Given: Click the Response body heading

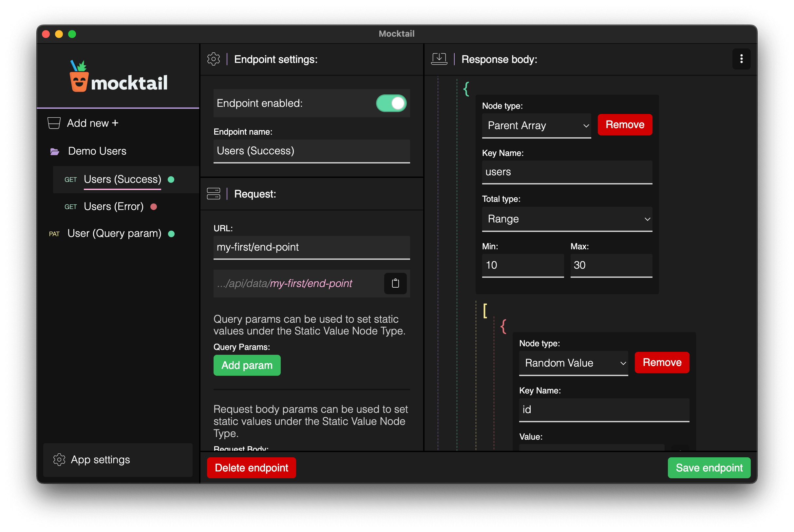Looking at the screenshot, I should [x=499, y=59].
